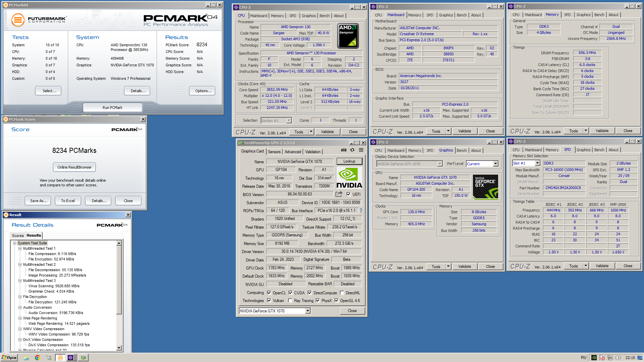The width and height of the screenshot is (644, 362).
Task: Click the BIOS export arrow icon in GPU-Z
Action: tap(339, 194)
